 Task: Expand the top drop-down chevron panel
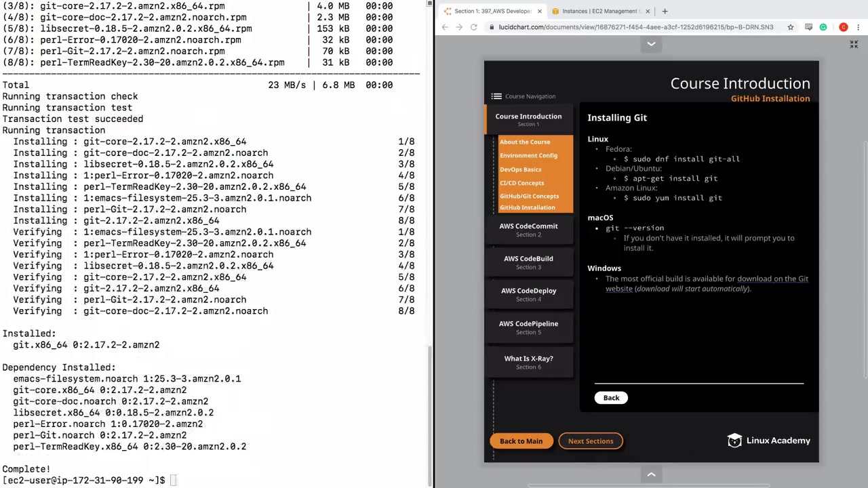pos(651,44)
